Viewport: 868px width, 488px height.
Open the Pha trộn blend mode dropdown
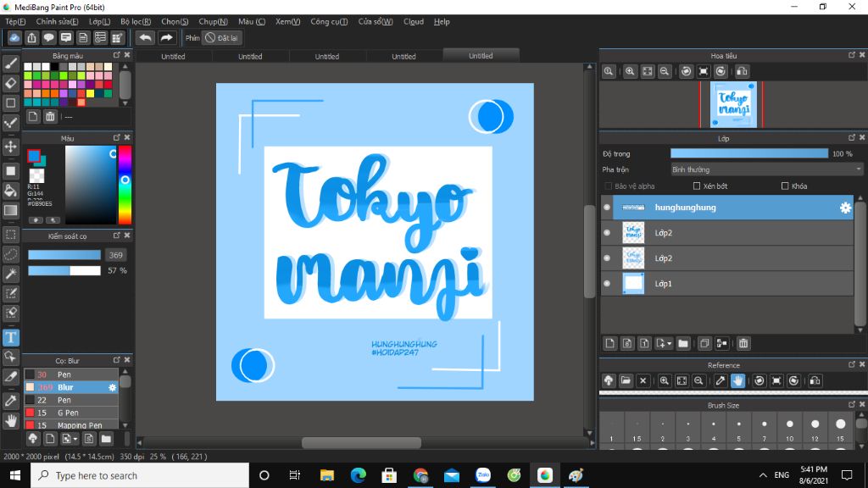766,169
